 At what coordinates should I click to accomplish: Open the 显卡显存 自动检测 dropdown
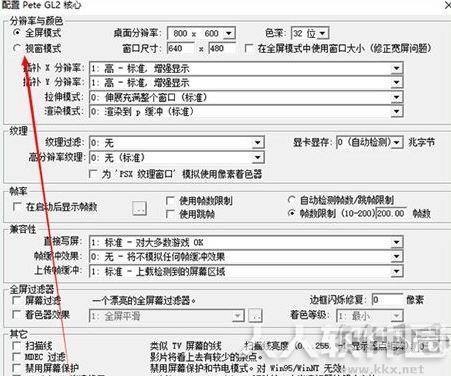[x=370, y=142]
